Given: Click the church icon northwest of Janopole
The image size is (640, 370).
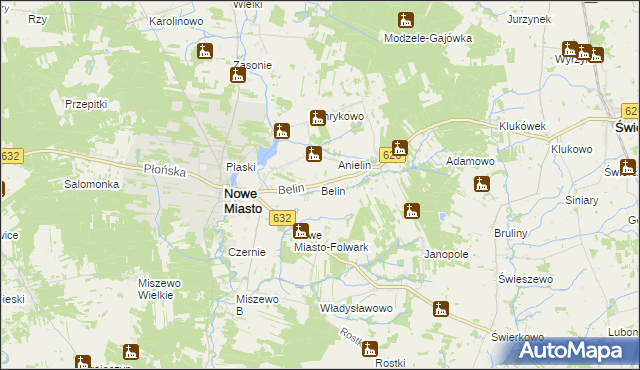Looking at the screenshot, I should pyautogui.click(x=411, y=211).
